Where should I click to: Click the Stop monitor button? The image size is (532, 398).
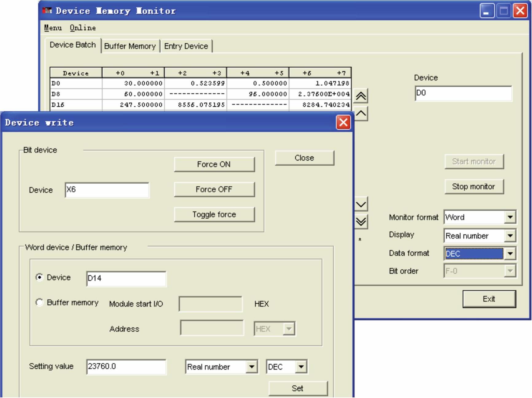474,187
